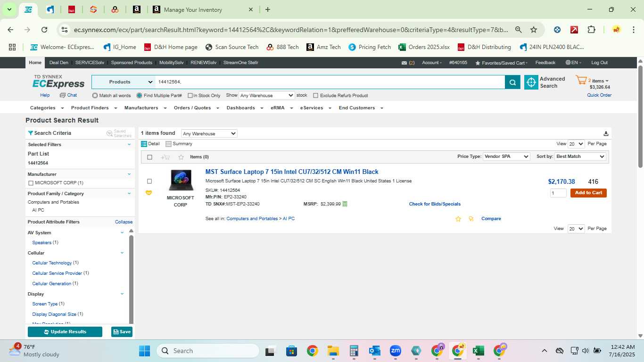This screenshot has width=644, height=362.
Task: Switch to Detail view
Action: coord(150,144)
